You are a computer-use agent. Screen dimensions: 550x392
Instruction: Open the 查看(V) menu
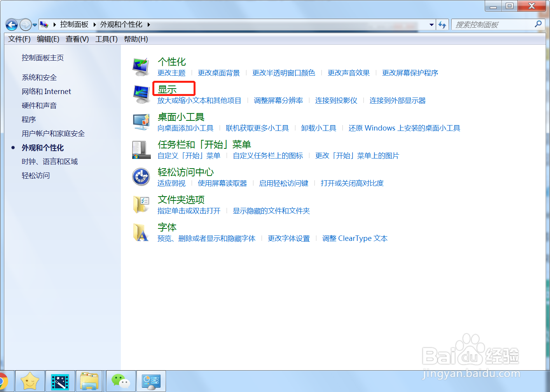(x=77, y=39)
